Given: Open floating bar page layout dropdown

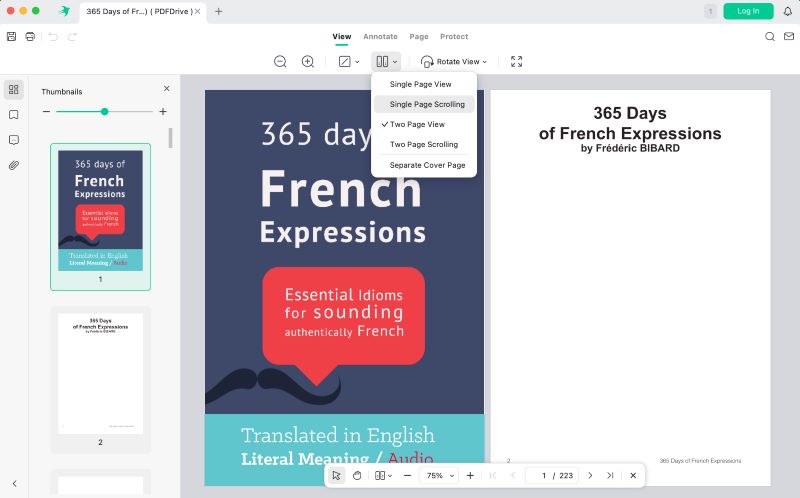Looking at the screenshot, I should coord(383,476).
